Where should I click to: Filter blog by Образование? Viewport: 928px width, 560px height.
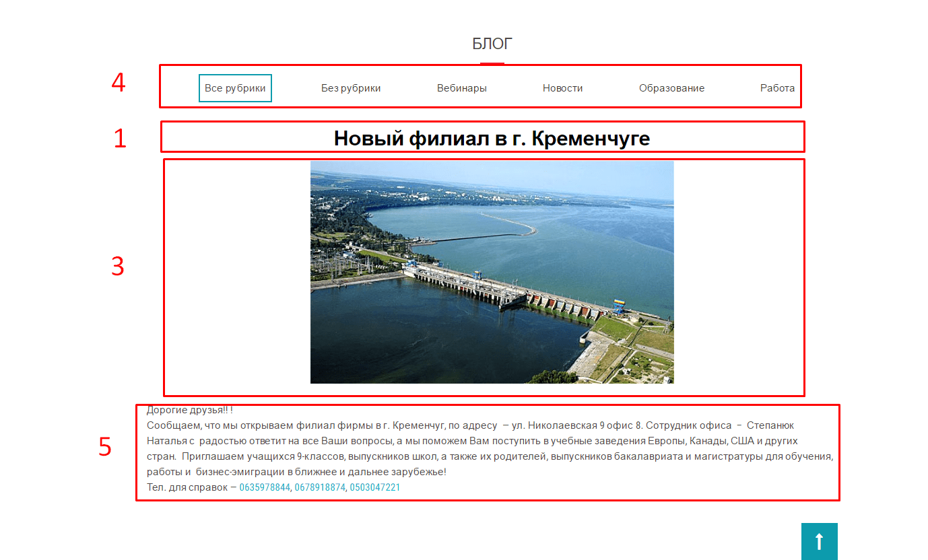(x=672, y=88)
